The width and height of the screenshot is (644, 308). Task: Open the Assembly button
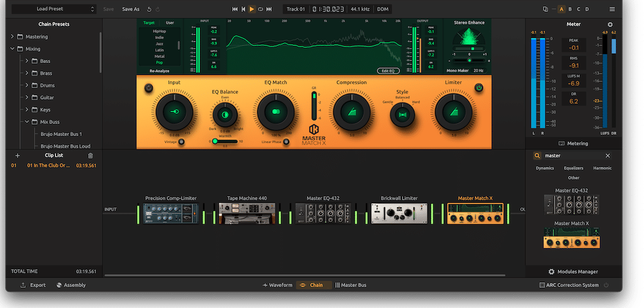click(x=71, y=285)
